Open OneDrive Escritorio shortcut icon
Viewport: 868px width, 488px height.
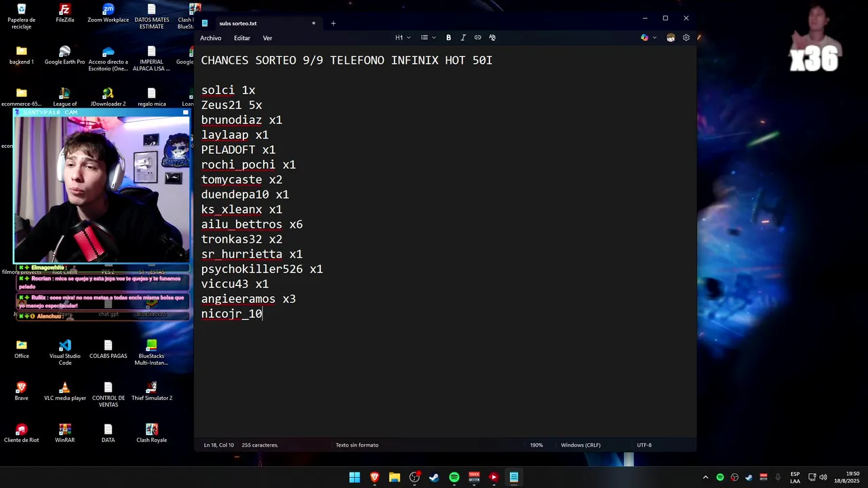[108, 58]
